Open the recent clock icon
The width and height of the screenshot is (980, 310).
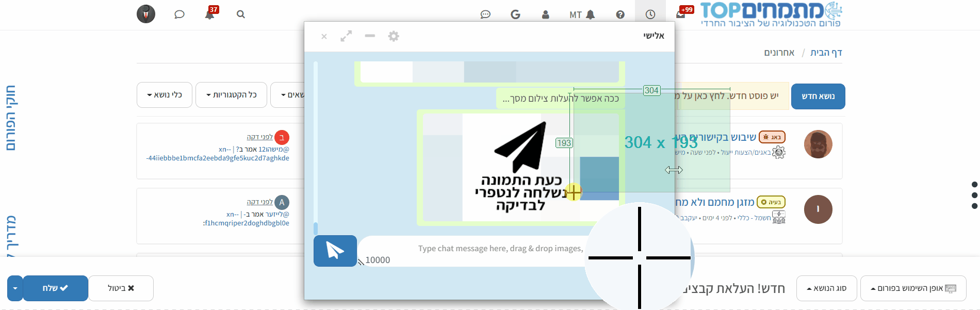pyautogui.click(x=650, y=14)
